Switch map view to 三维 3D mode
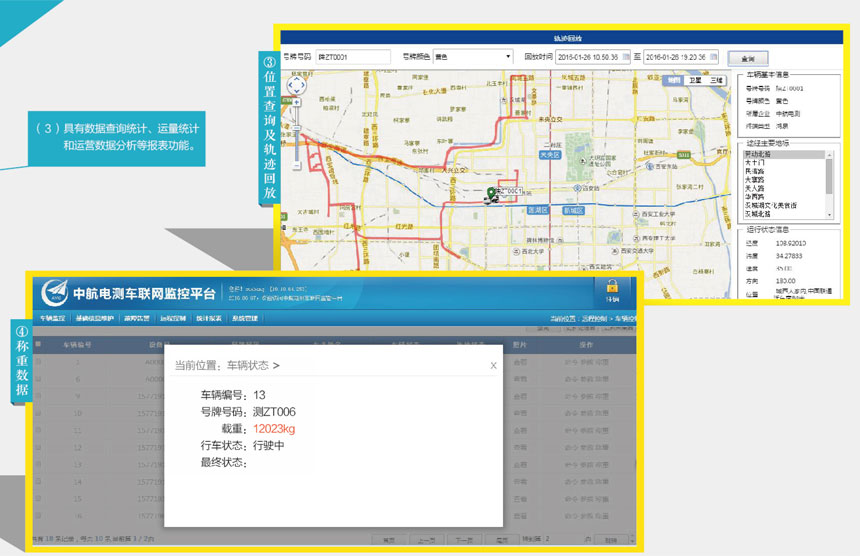860x556 pixels. 716,80
